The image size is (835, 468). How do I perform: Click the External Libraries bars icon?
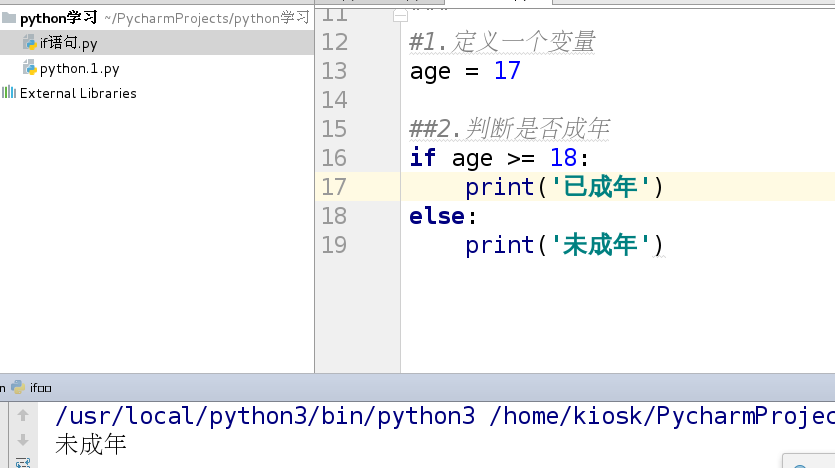pyautogui.click(x=9, y=93)
